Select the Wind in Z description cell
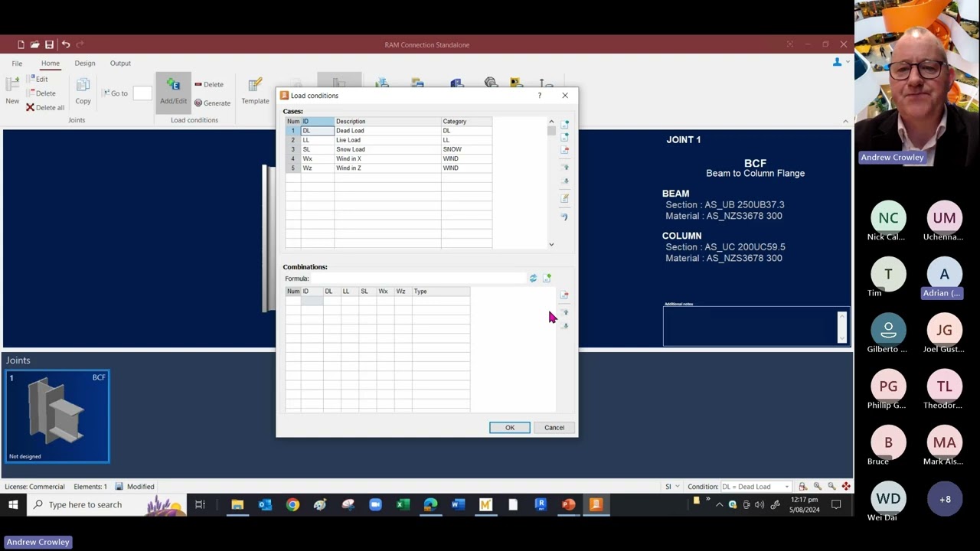The height and width of the screenshot is (551, 980). point(387,168)
